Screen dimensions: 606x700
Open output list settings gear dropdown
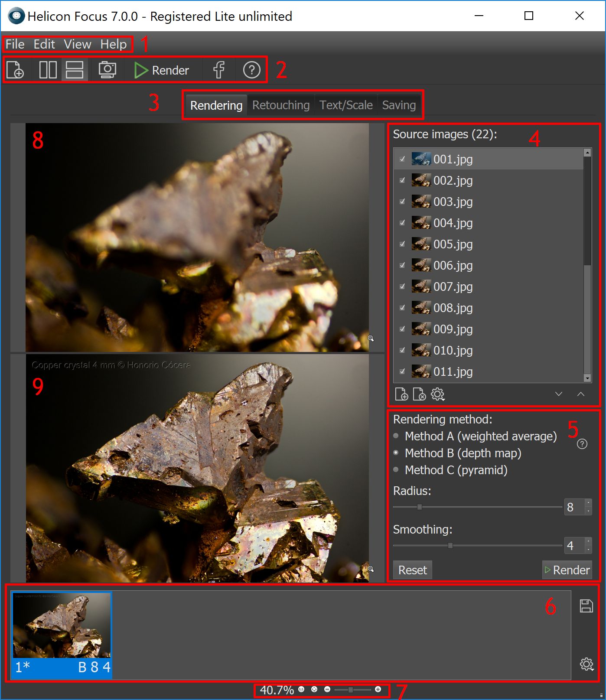[x=586, y=664]
